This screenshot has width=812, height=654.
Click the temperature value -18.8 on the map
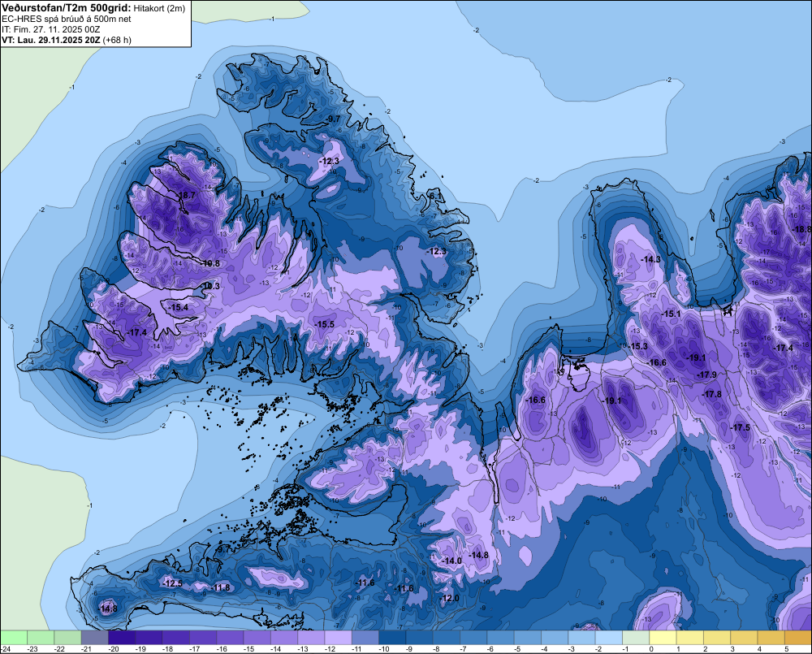tap(803, 229)
